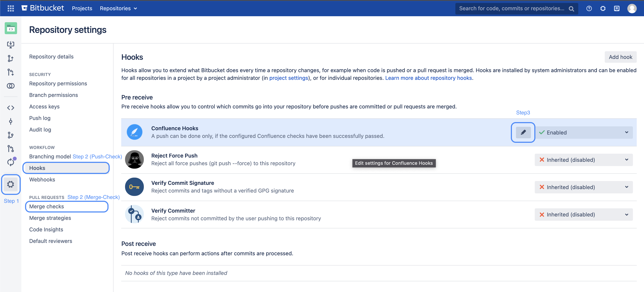Open Verify Committer inherited status dropdown
The width and height of the screenshot is (644, 292).
click(x=583, y=215)
